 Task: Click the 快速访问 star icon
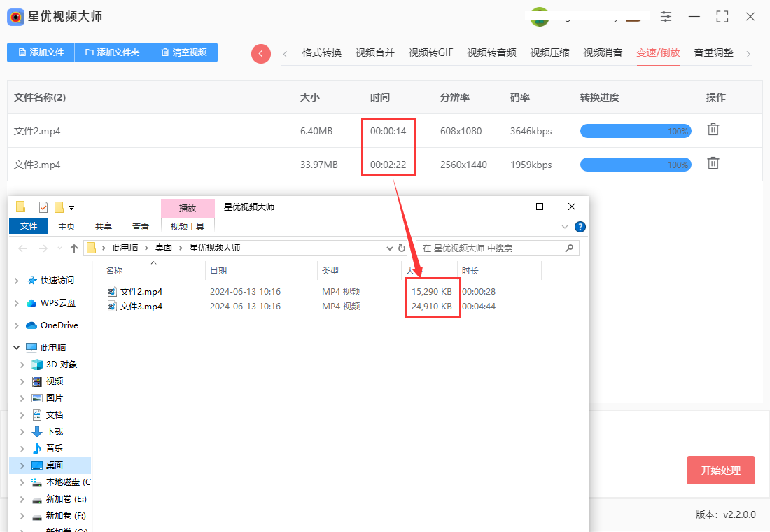tap(32, 281)
